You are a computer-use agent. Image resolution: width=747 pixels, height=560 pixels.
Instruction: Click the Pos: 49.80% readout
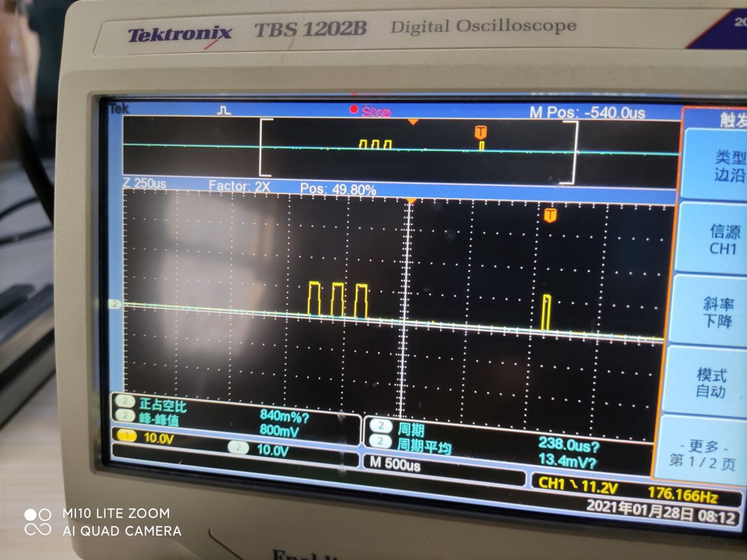tap(338, 190)
